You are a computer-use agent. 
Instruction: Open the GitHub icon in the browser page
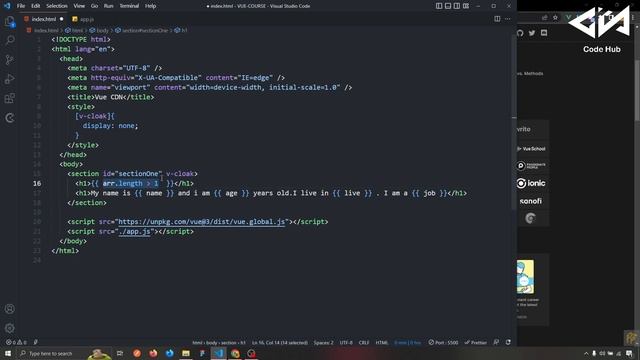(520, 33)
